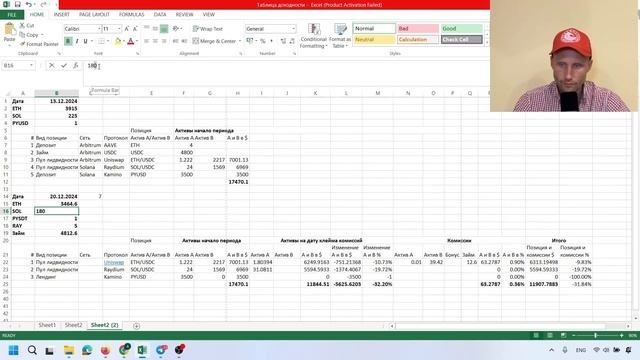Viewport: 640px width, 360px height.
Task: Add new sheet with plus icon
Action: coord(137,326)
